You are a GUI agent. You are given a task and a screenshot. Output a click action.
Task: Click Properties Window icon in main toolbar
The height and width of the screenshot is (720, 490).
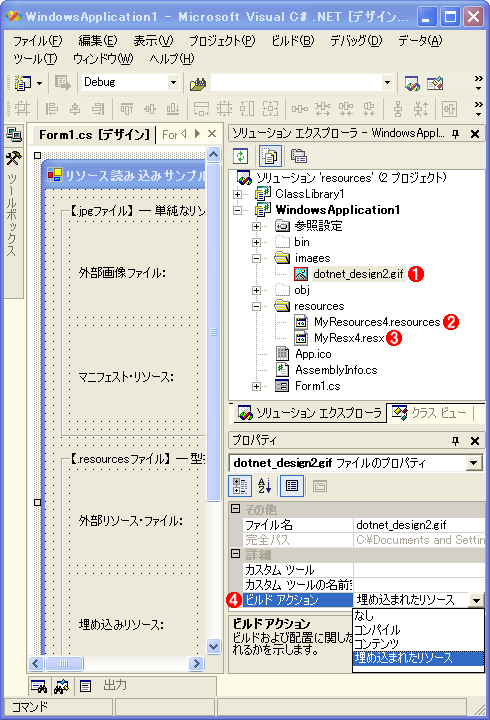434,83
